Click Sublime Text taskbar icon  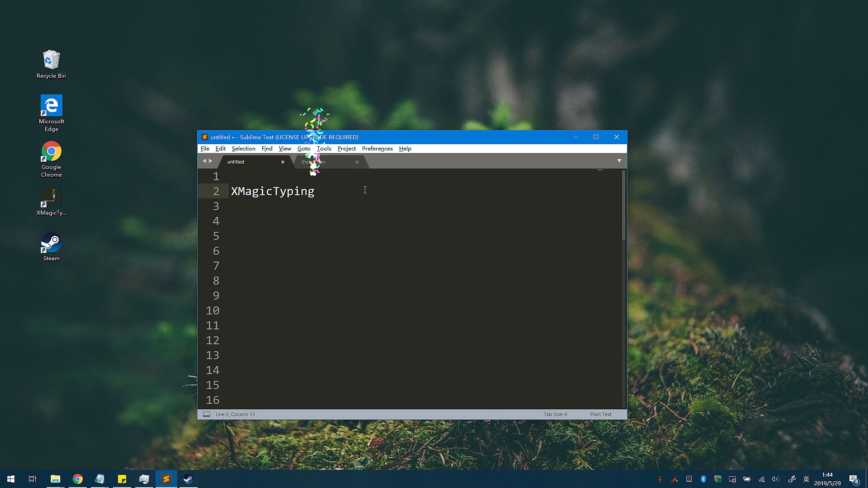166,479
